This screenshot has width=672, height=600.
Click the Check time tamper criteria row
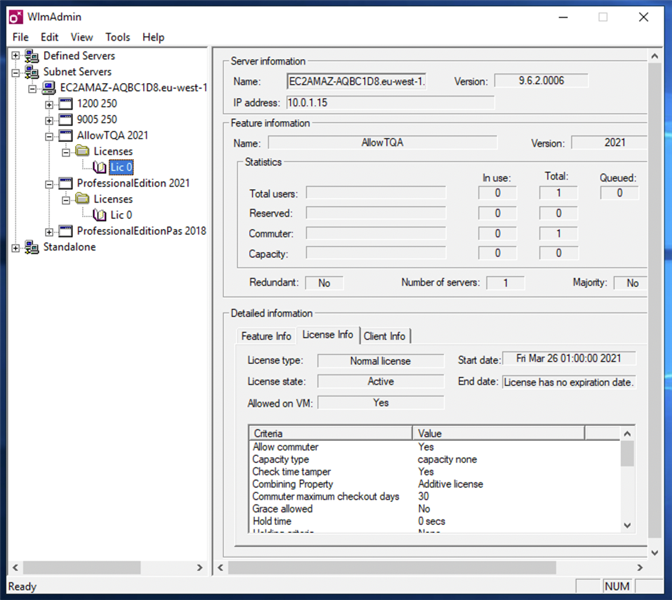[x=435, y=471]
